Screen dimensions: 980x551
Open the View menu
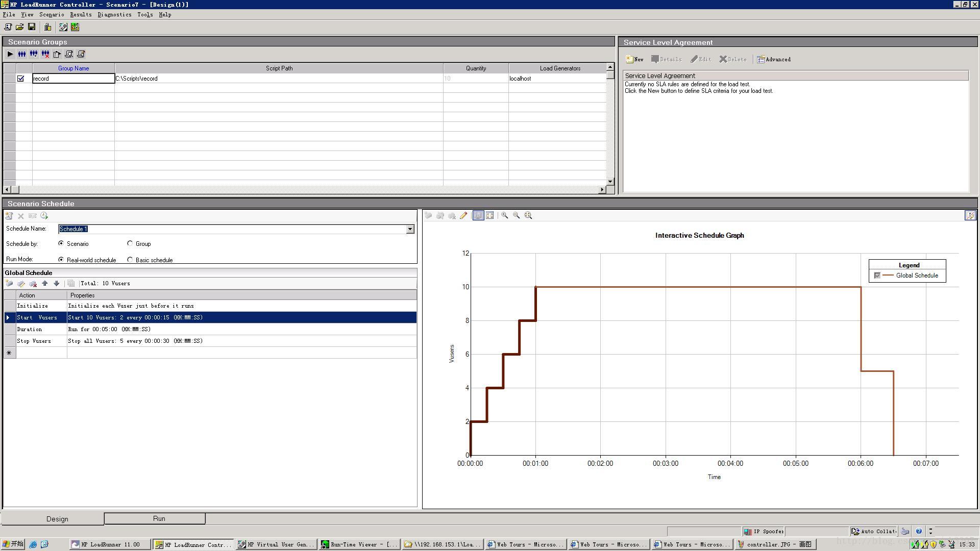[27, 15]
